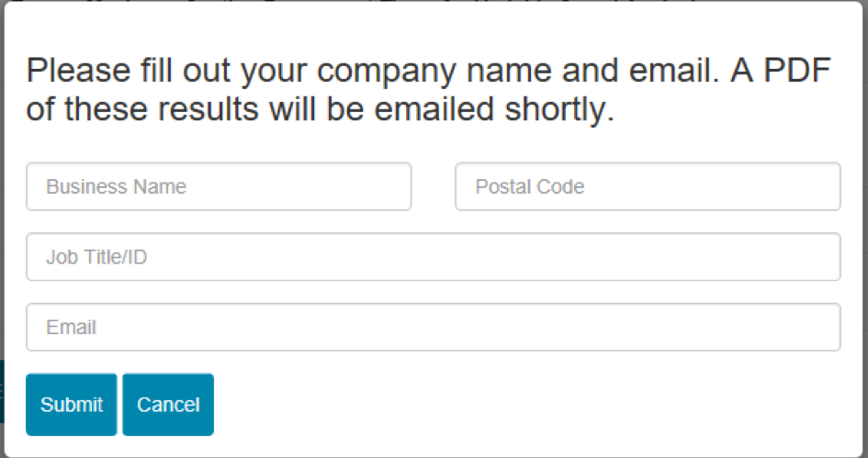Click the 'Business Name' placeholder text
The image size is (868, 458).
pyautogui.click(x=117, y=186)
